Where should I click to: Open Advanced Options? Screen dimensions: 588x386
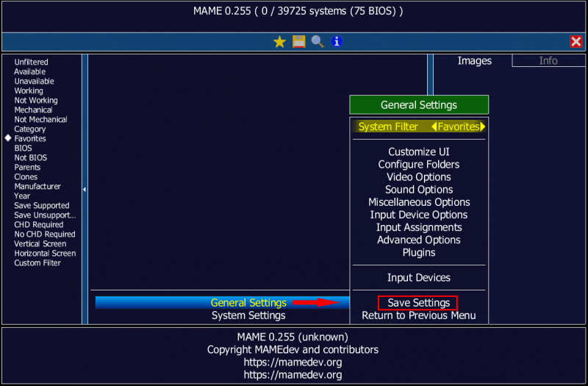coord(419,240)
